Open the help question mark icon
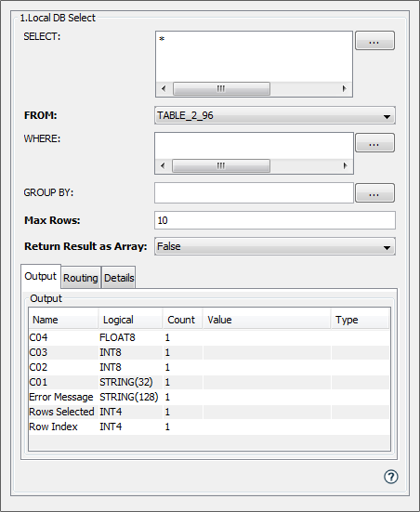Screen dimensions: 420x512 point(390,477)
